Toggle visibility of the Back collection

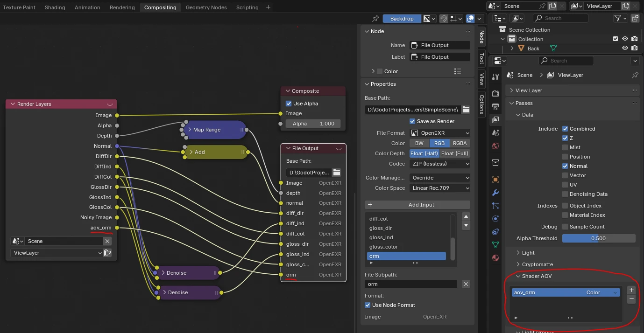tap(625, 48)
